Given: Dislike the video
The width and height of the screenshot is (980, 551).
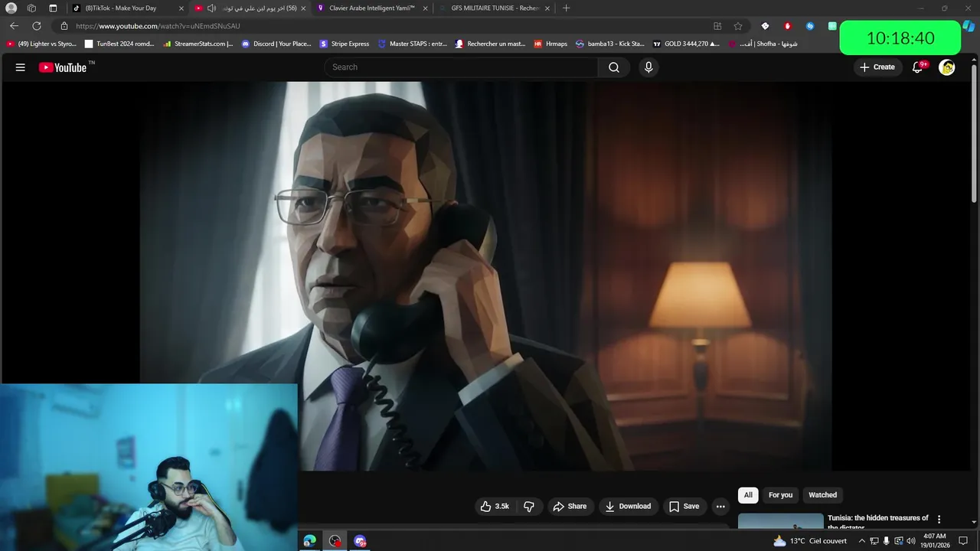Looking at the screenshot, I should pos(528,506).
